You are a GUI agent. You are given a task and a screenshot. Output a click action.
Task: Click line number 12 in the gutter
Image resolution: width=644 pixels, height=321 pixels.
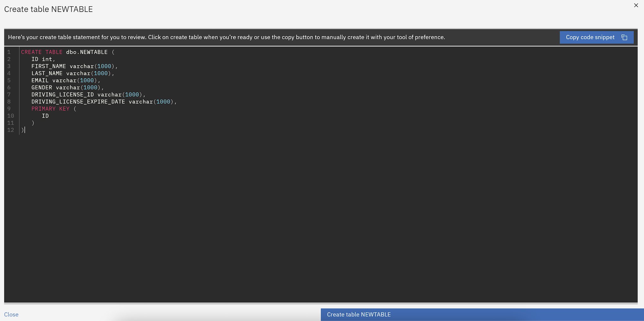tap(10, 130)
